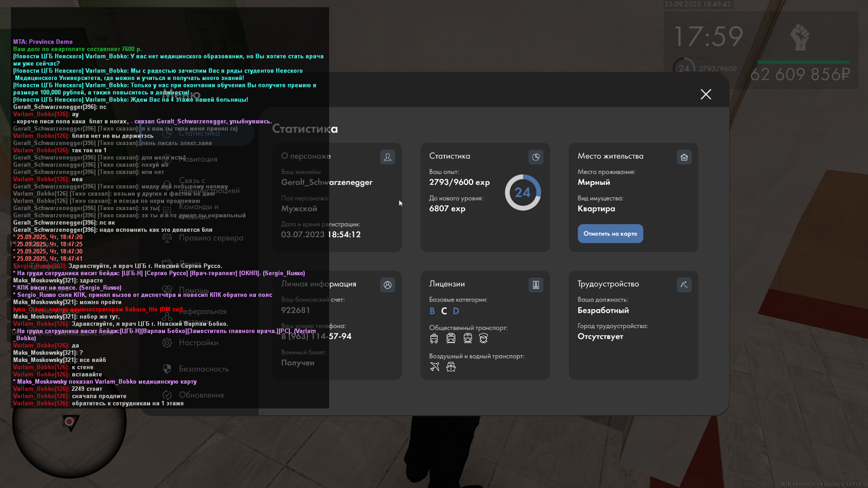The height and width of the screenshot is (488, 868).
Task: Close the statistics menu with the X
Action: tap(706, 94)
